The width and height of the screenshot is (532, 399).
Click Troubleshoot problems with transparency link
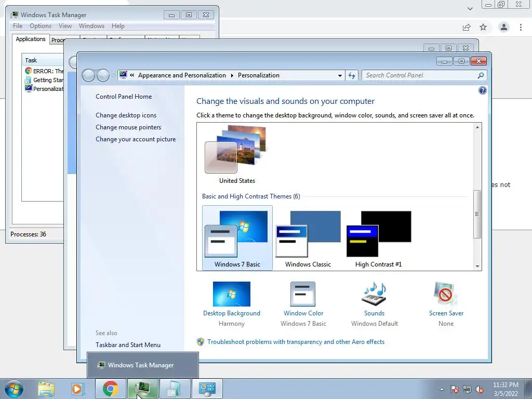(296, 342)
